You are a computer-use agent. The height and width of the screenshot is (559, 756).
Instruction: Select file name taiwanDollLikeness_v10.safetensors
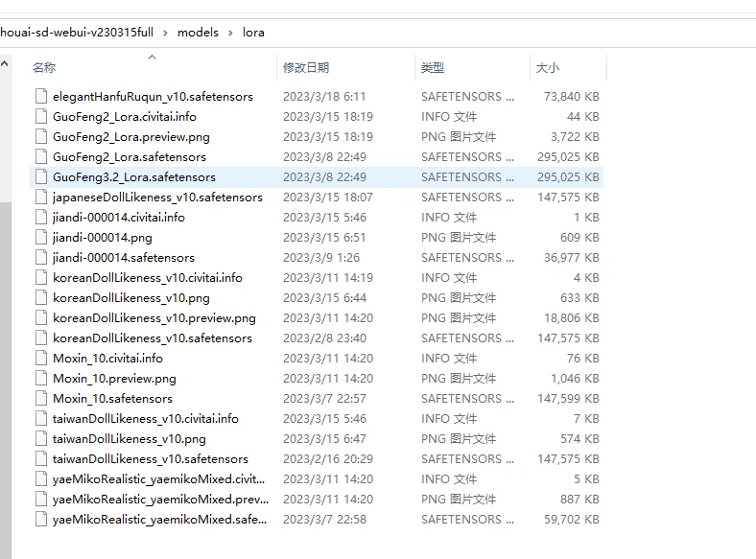pyautogui.click(x=151, y=459)
